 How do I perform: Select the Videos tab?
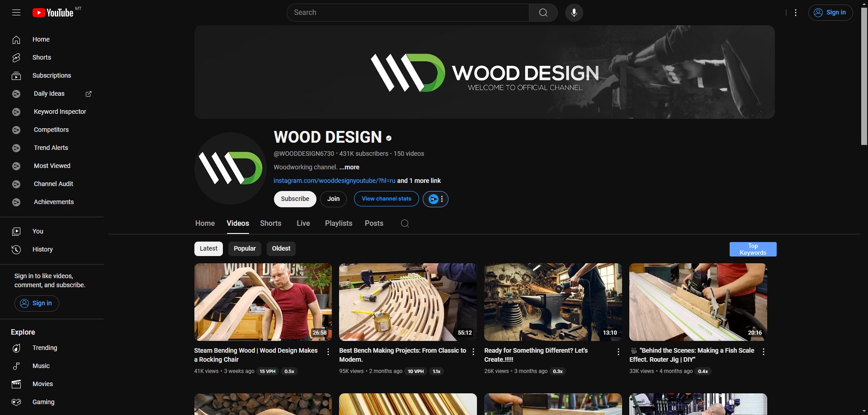[238, 224]
